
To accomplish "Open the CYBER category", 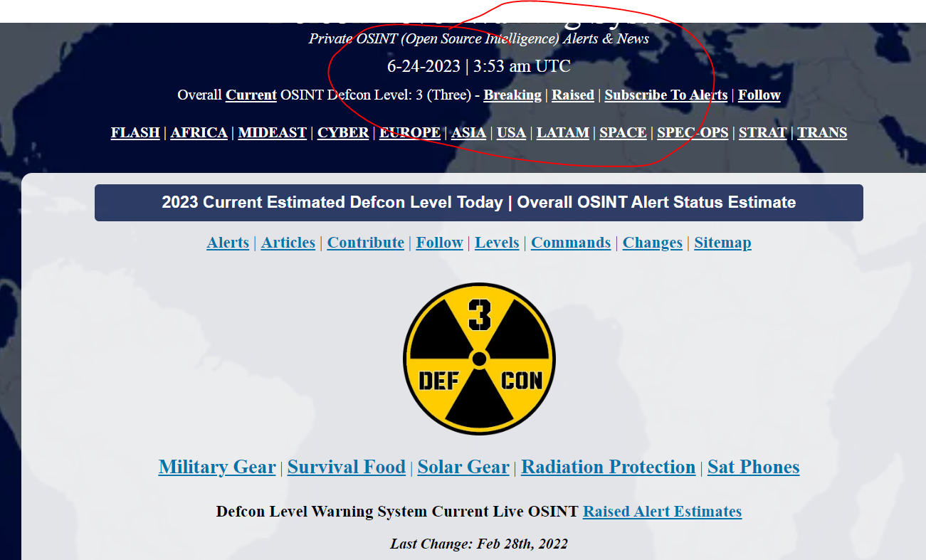I will point(343,132).
